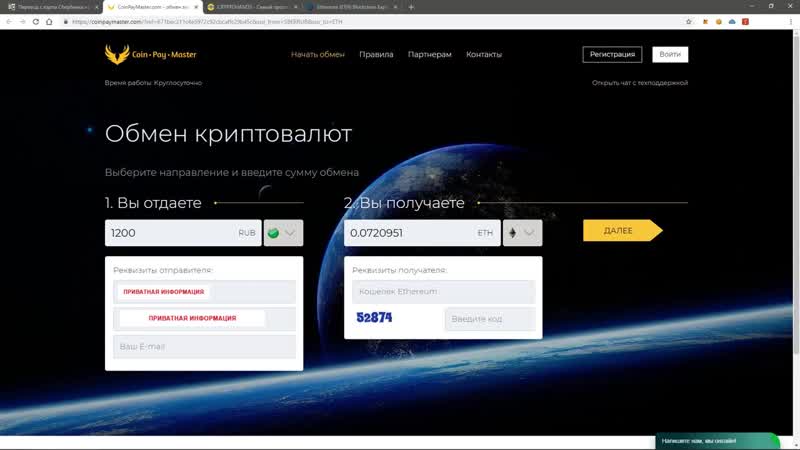
Task: Click the Время работы: Круглосуточно text
Action: pos(153,83)
